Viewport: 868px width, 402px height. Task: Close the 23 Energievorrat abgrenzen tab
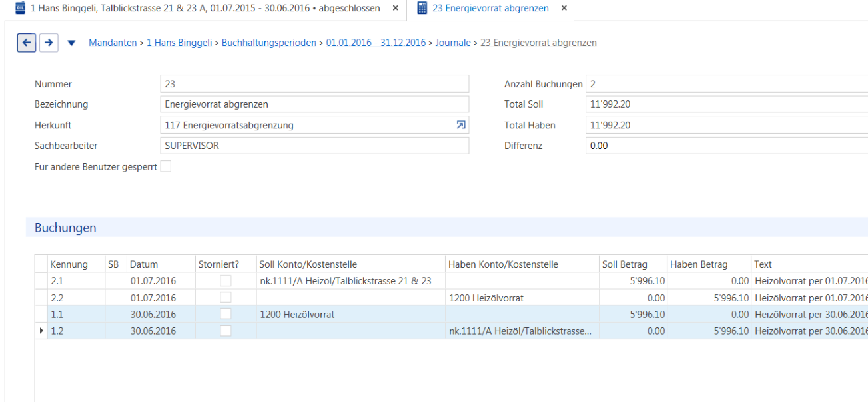point(564,9)
